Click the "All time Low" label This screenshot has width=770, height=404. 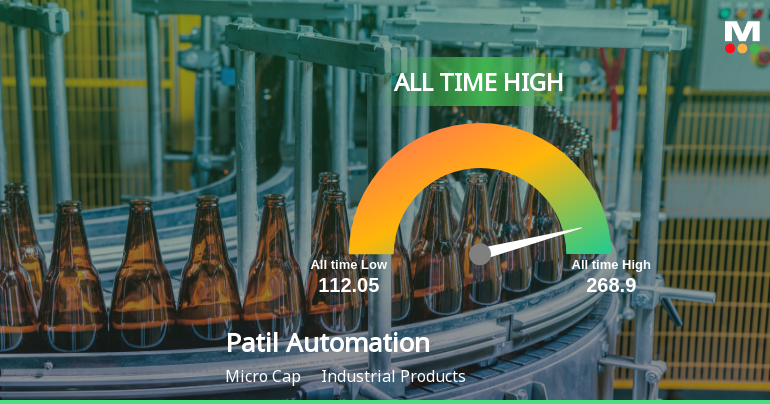[349, 265]
